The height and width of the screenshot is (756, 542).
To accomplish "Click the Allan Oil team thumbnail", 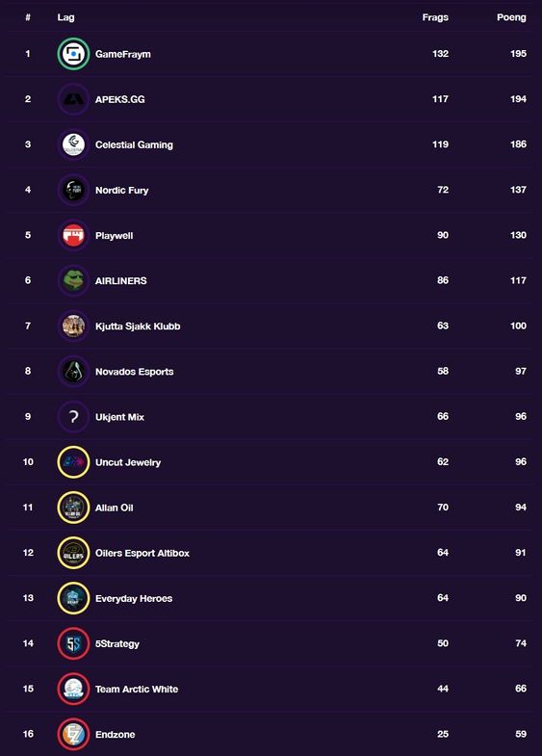I will [73, 508].
